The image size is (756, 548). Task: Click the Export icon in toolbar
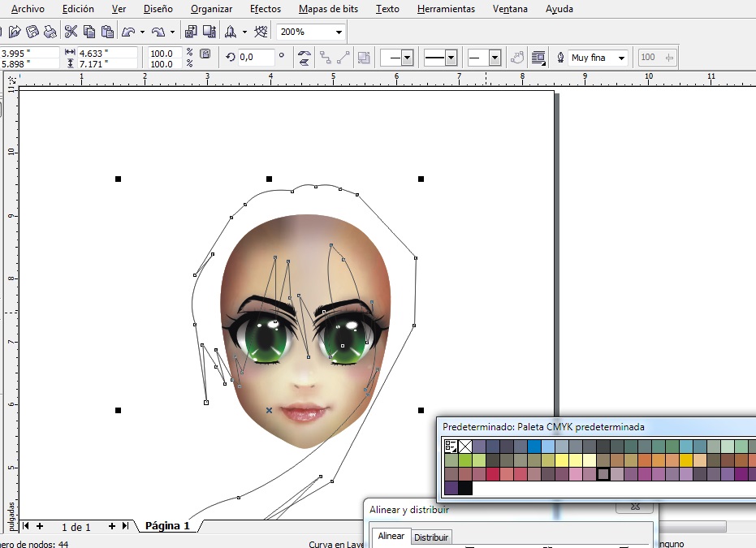click(209, 32)
